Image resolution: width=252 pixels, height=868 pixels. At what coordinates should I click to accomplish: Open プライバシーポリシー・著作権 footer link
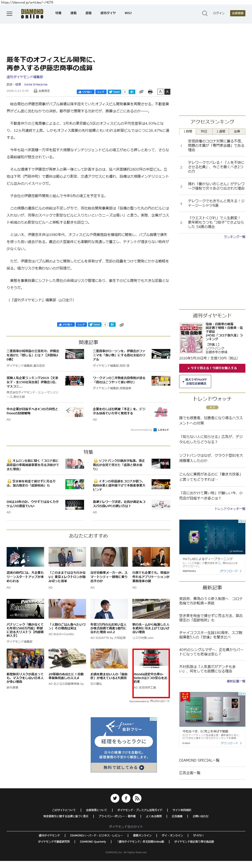pos(117,816)
